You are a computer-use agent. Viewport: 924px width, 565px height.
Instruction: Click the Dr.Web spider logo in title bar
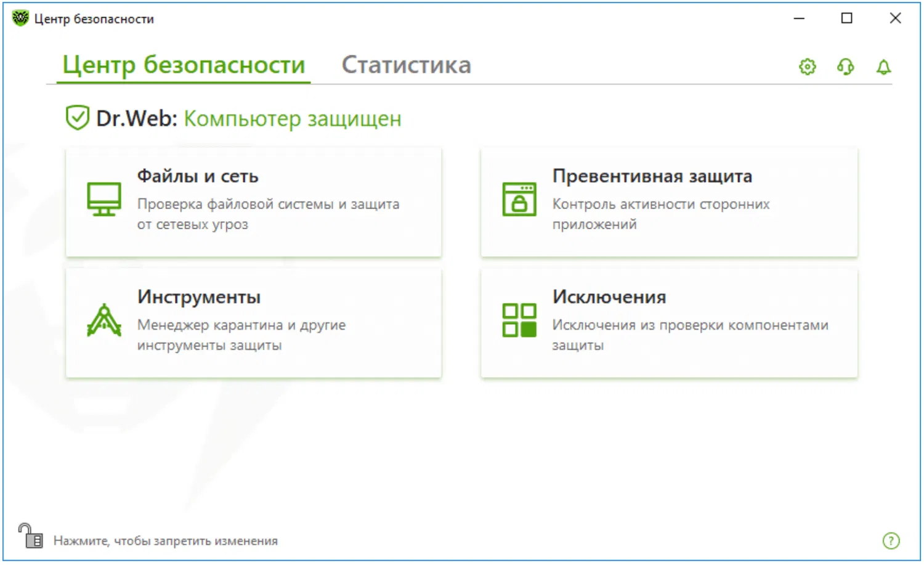pyautogui.click(x=20, y=18)
